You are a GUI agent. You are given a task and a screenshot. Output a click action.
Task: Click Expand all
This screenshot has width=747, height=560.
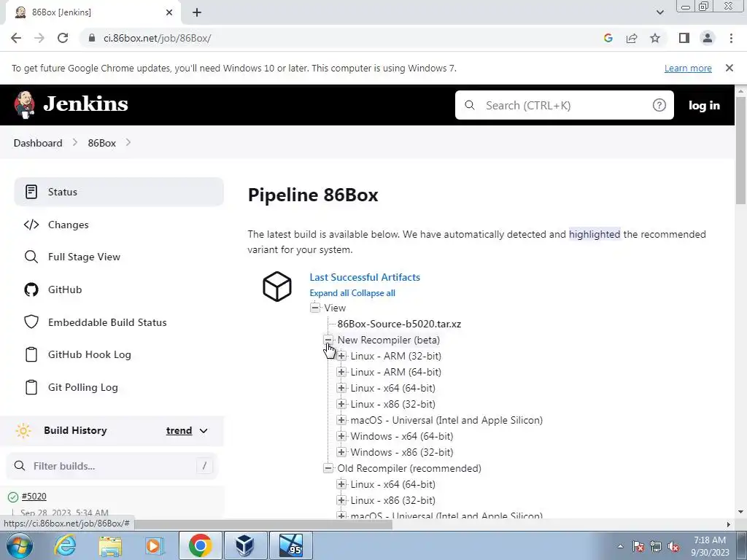(x=329, y=293)
